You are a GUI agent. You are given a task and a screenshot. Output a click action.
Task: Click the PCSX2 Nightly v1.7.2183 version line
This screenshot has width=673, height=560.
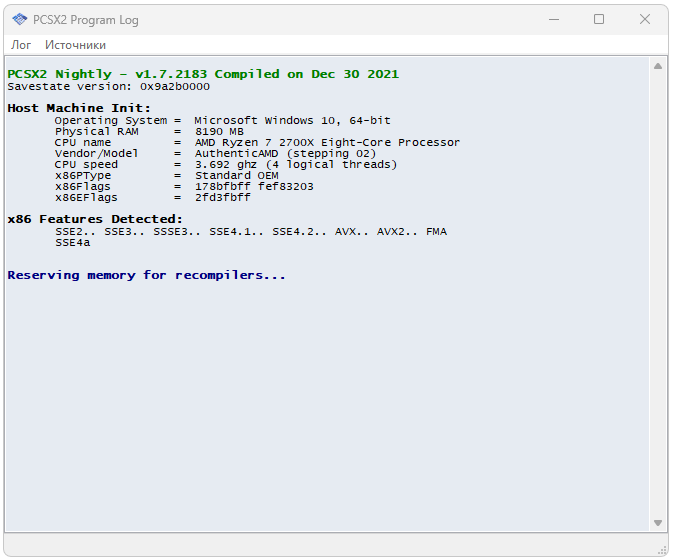203,74
